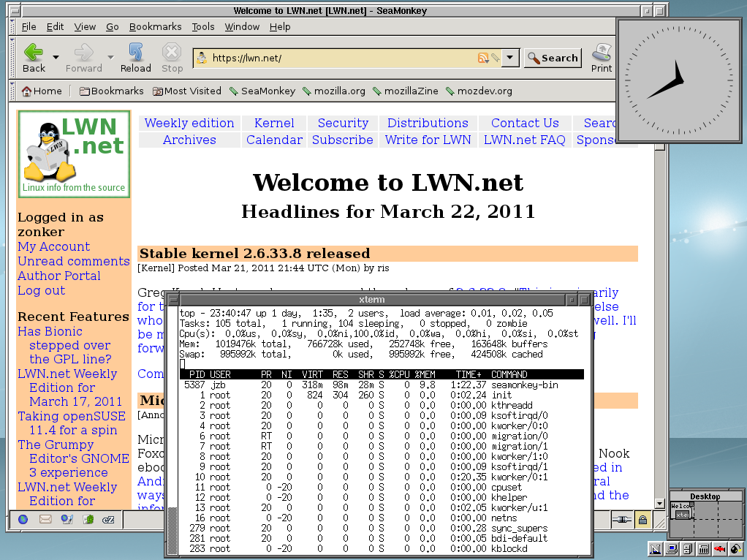Open the Address Book status bar icon

(x=88, y=520)
